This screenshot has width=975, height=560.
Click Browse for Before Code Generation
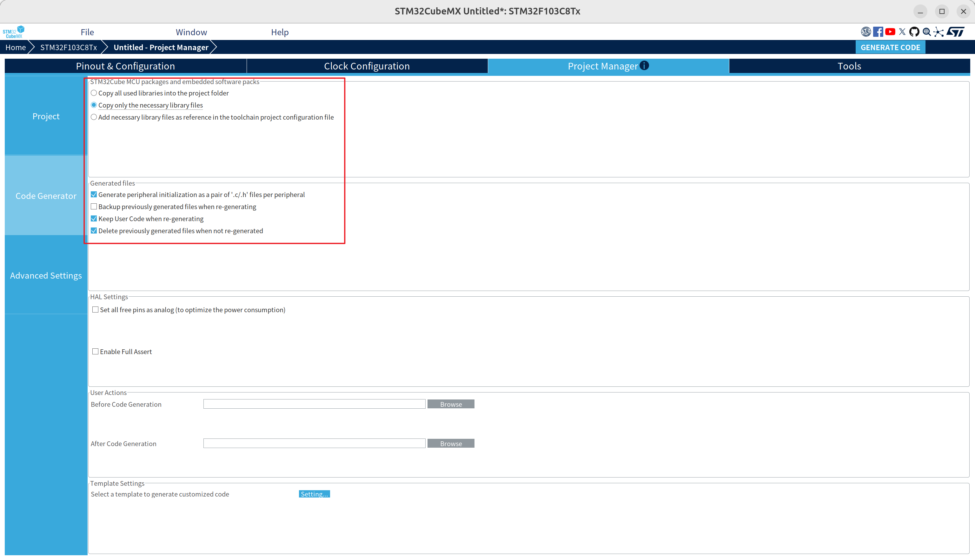tap(450, 404)
